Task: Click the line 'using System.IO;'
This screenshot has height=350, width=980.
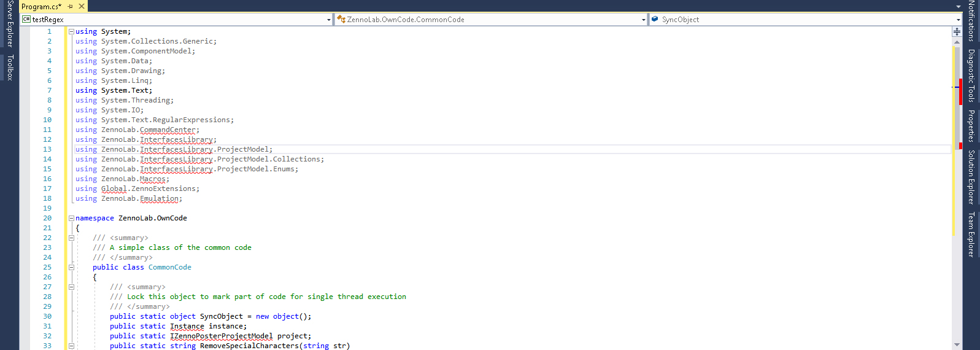Action: pyautogui.click(x=109, y=110)
